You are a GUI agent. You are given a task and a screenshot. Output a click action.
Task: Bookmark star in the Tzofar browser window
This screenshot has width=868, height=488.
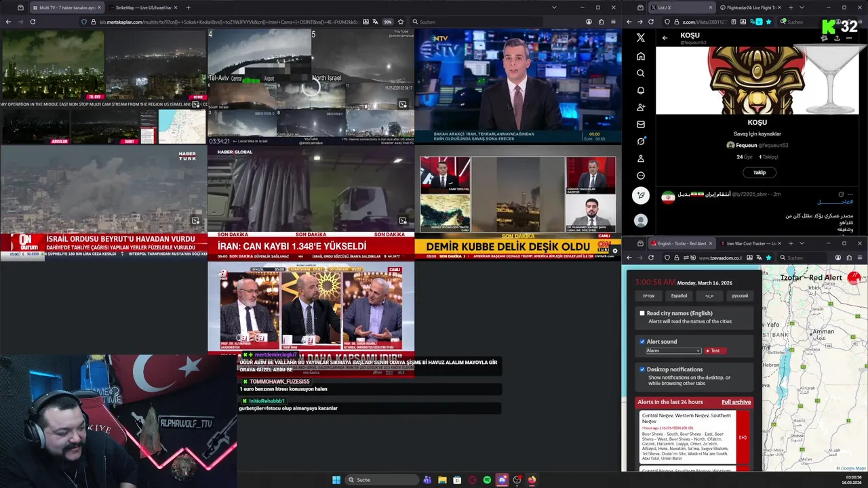tap(768, 258)
